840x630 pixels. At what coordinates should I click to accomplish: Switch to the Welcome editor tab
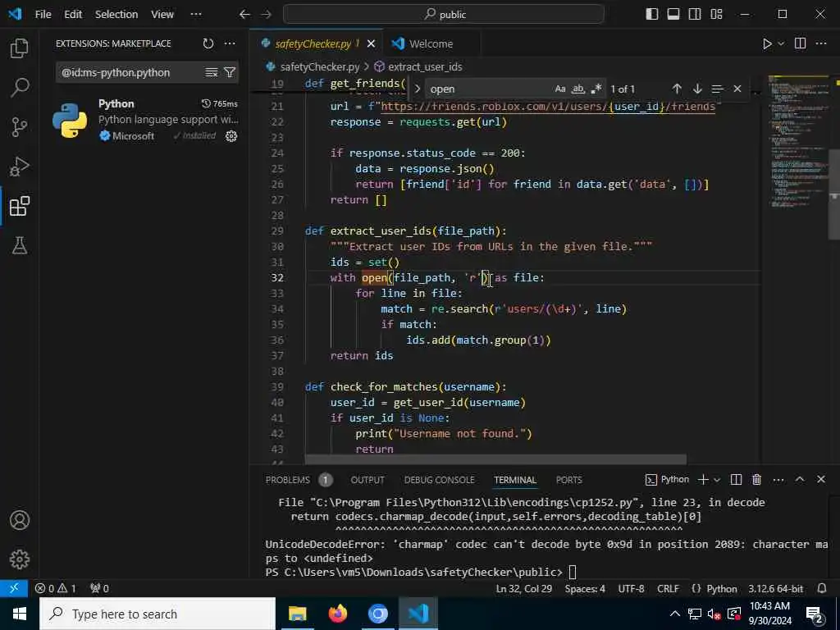tap(431, 44)
